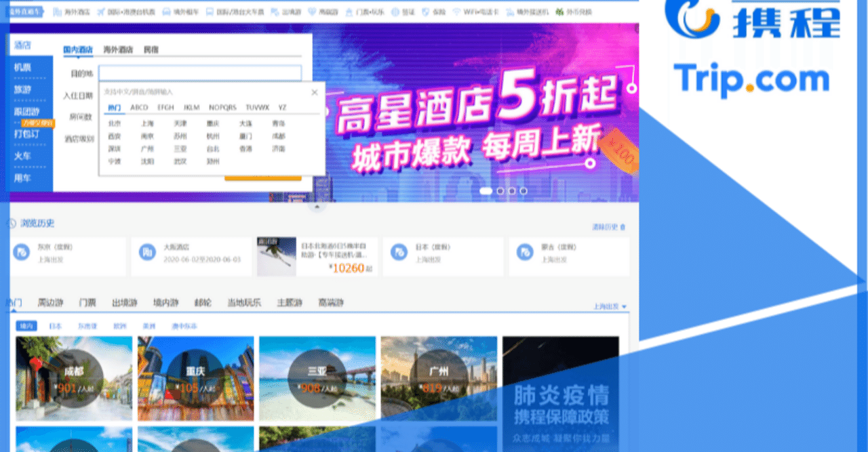Viewport: 868px width, 452px height.
Task: Choose 深圳 in the city picker
Action: tap(114, 148)
